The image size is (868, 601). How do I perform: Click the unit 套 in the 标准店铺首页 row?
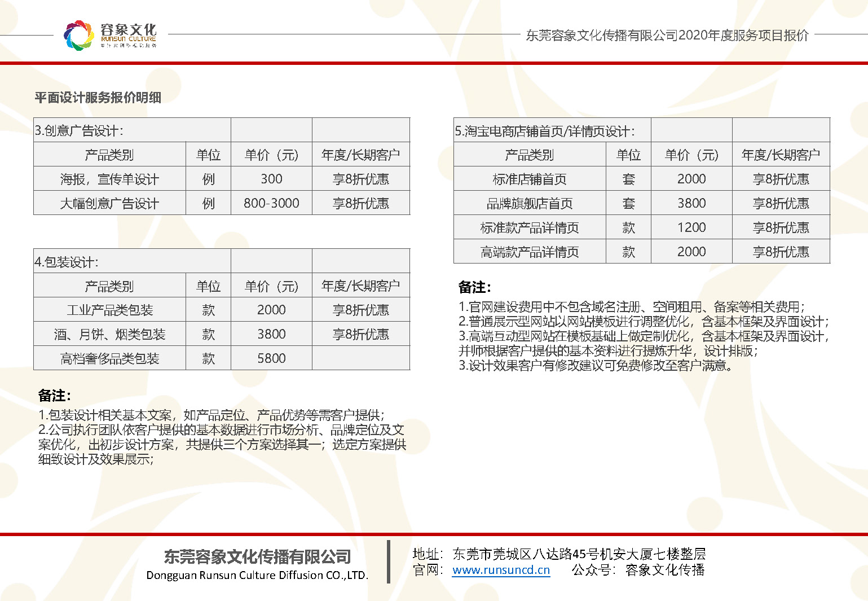(629, 179)
